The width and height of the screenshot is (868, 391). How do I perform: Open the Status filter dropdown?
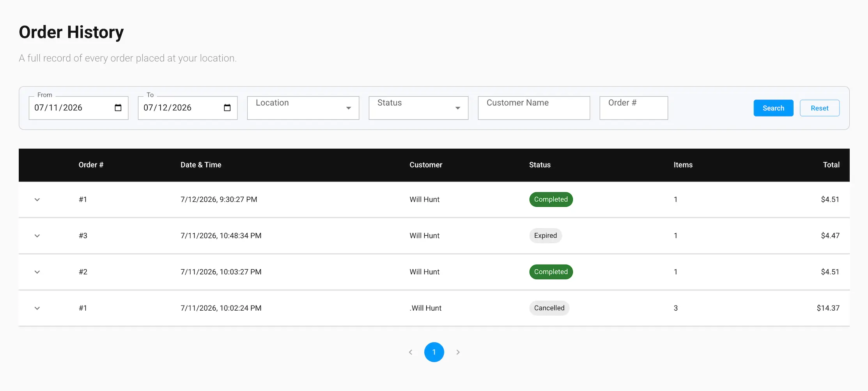pos(418,108)
